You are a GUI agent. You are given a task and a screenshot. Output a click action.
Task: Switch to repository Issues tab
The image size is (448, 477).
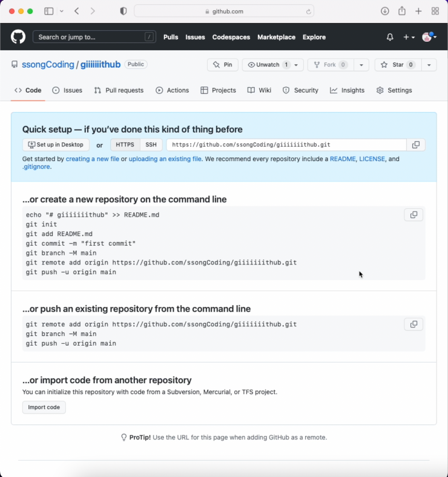[67, 90]
